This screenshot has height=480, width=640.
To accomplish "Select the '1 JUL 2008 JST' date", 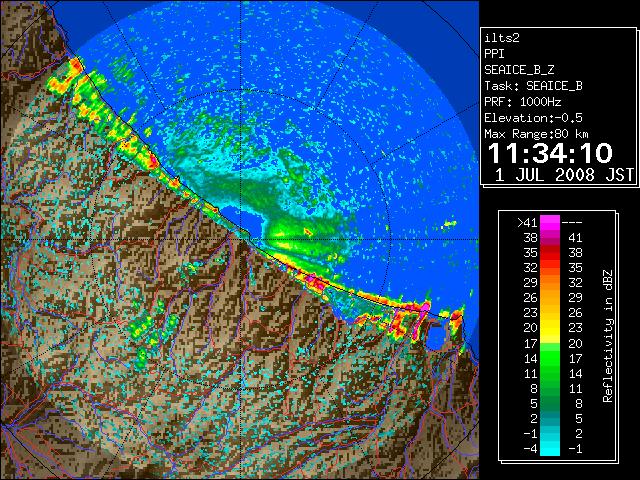I will coord(564,175).
